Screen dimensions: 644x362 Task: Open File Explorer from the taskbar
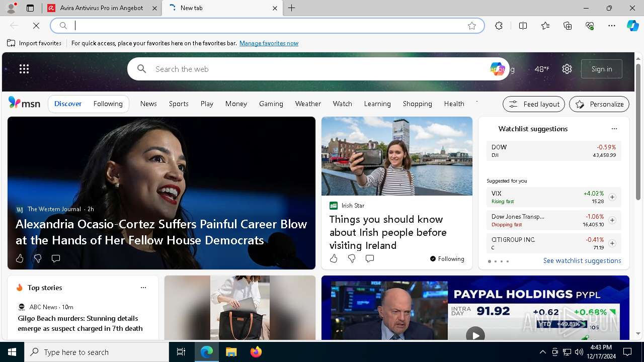[x=231, y=352]
